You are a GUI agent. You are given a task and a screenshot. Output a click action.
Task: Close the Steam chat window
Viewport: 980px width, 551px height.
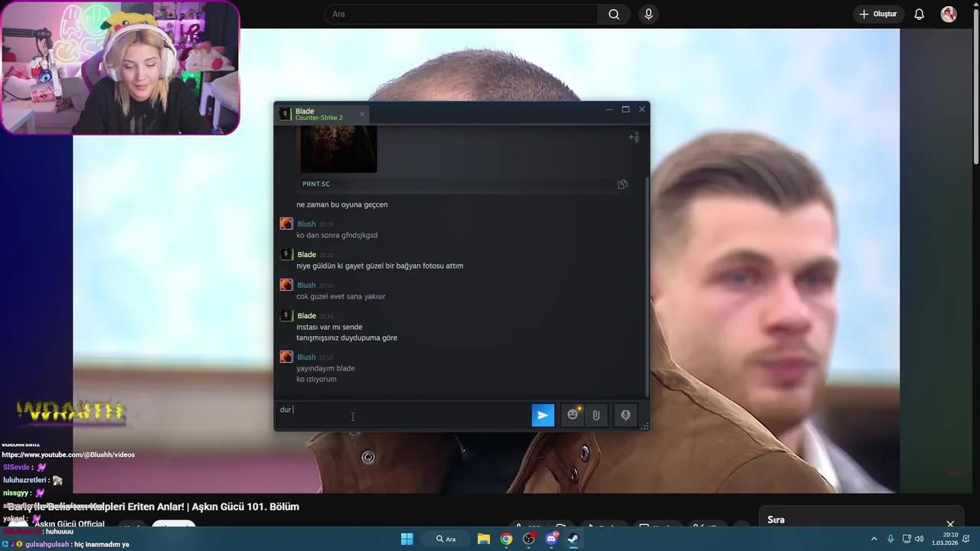tap(642, 109)
